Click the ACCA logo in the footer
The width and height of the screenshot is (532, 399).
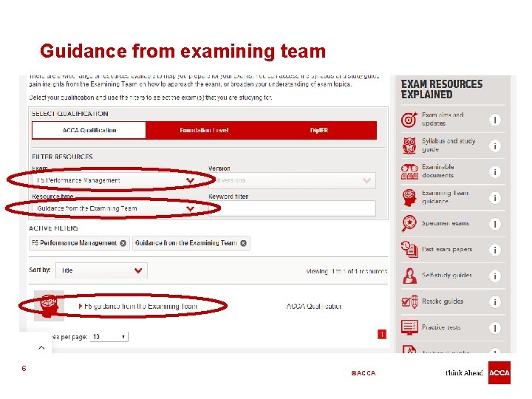(499, 373)
